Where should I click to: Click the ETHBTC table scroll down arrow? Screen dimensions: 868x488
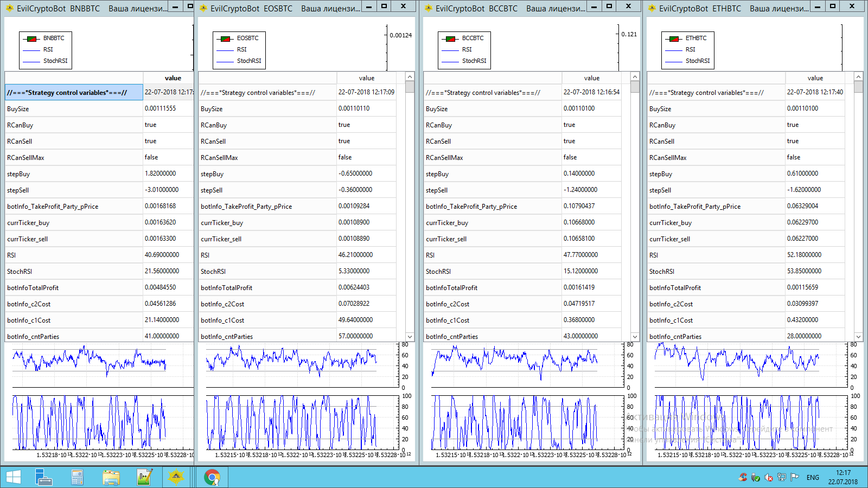click(x=858, y=337)
